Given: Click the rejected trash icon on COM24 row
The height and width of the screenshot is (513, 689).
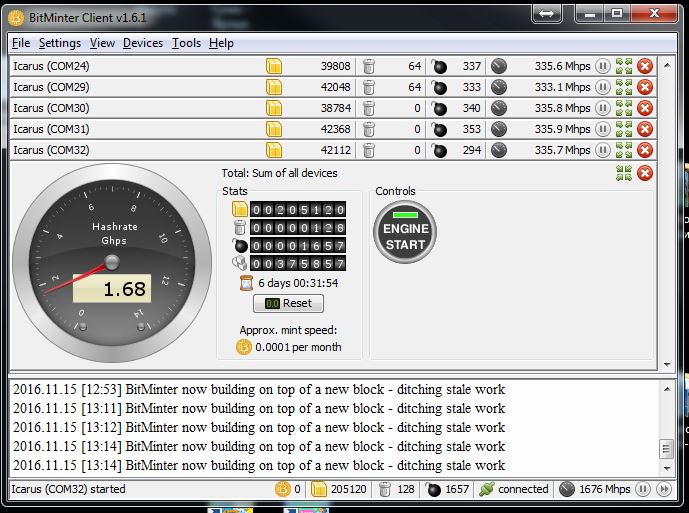Looking at the screenshot, I should pyautogui.click(x=369, y=66).
